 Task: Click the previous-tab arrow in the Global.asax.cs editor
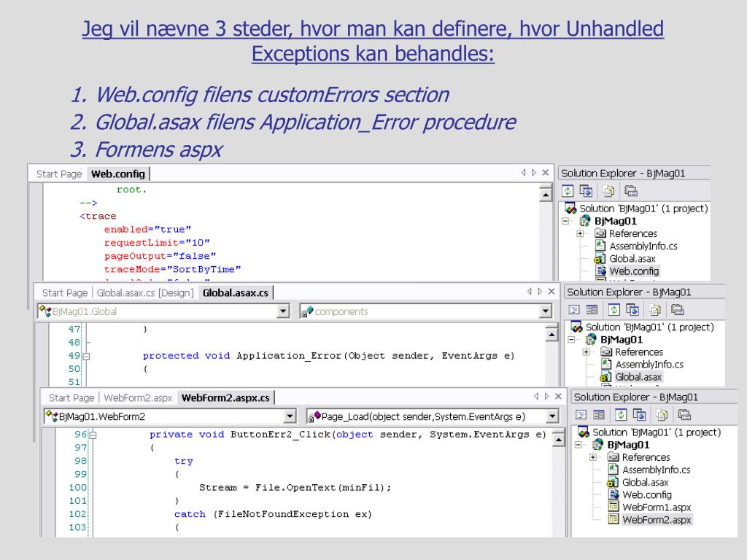click(530, 291)
